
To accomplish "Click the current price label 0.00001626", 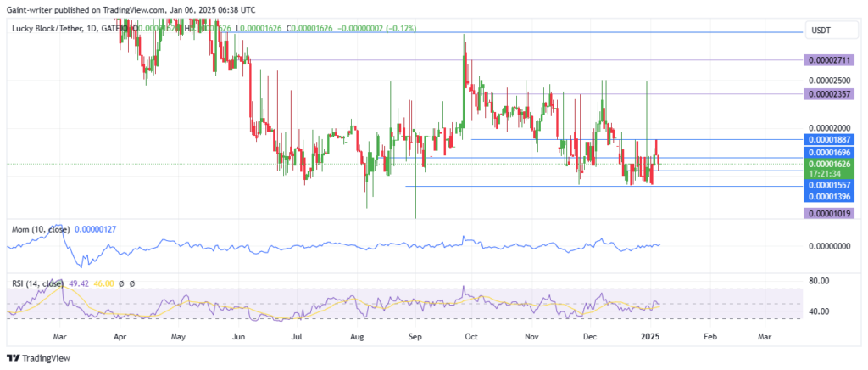I will click(x=828, y=165).
